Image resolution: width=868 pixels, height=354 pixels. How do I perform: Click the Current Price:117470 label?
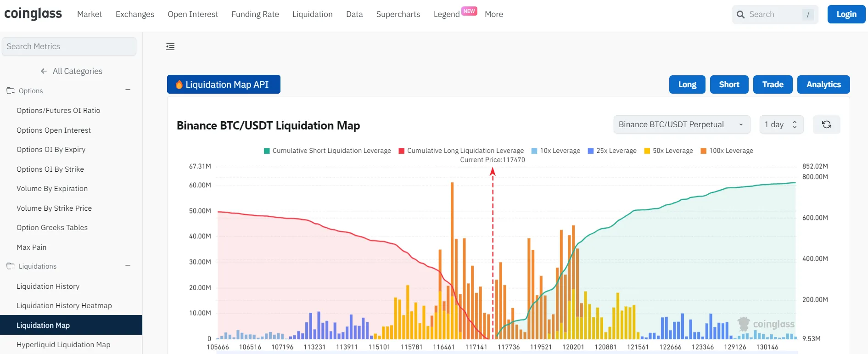493,160
